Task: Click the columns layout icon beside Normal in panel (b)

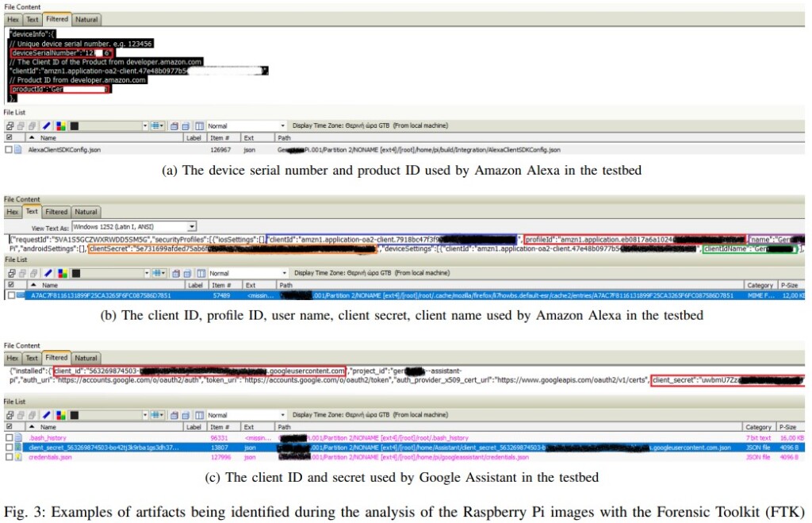Action: (x=201, y=273)
